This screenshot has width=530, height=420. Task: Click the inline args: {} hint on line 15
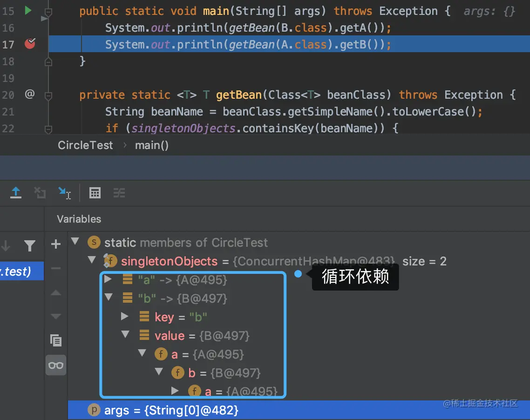489,12
